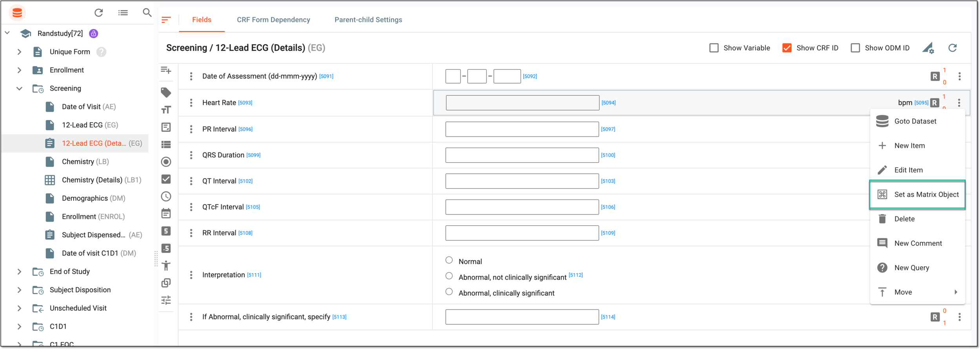The height and width of the screenshot is (349, 980).
Task: Enable the Show ODM ID checkbox
Action: (x=855, y=48)
